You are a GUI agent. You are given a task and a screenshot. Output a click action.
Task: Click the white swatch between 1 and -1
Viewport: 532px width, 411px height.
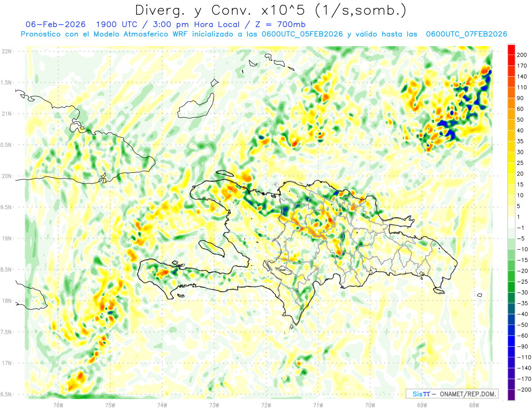511,222
